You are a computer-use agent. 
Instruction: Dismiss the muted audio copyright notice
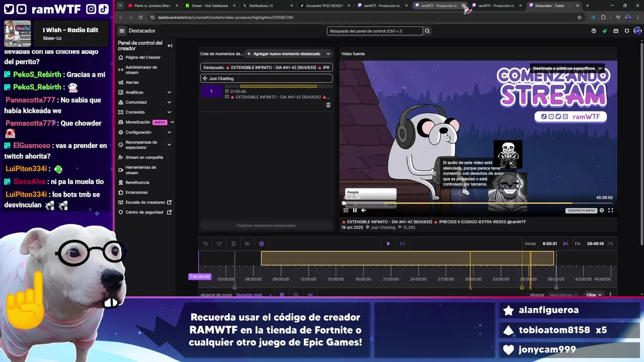pyautogui.click(x=511, y=163)
